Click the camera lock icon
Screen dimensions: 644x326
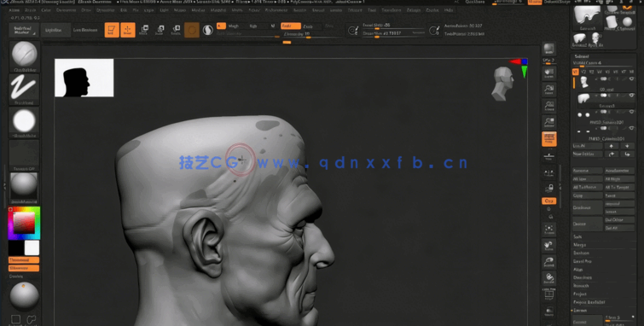click(549, 189)
